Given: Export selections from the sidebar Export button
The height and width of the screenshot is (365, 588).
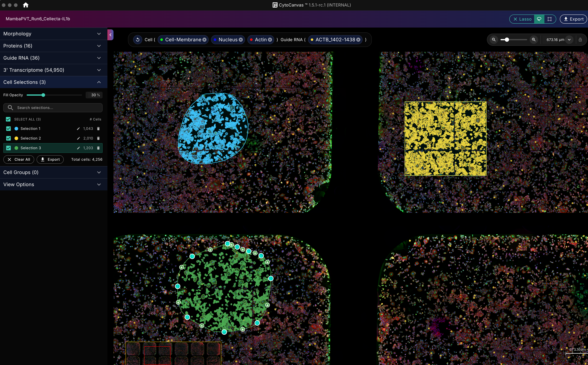Looking at the screenshot, I should [x=50, y=159].
